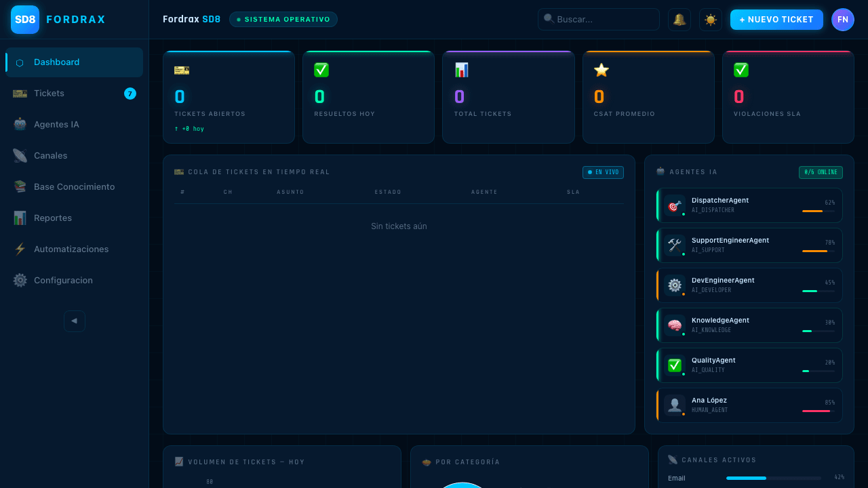This screenshot has width=868, height=488.
Task: Open the Tickets section in the sidebar
Action: tap(47, 93)
